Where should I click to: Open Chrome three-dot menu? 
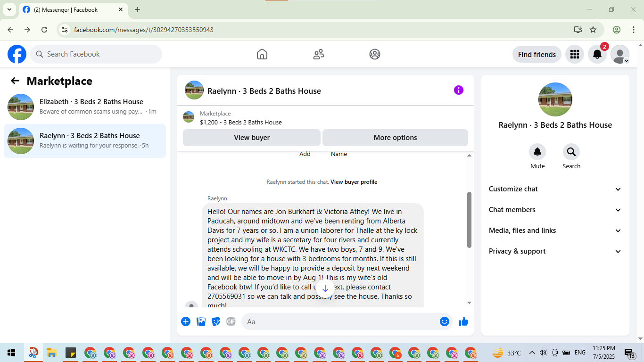pyautogui.click(x=633, y=30)
